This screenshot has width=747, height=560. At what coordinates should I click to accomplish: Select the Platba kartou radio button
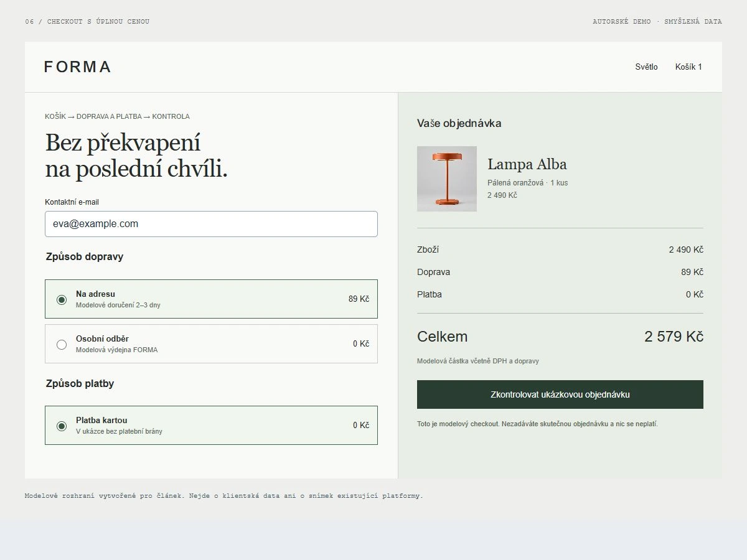coord(62,426)
